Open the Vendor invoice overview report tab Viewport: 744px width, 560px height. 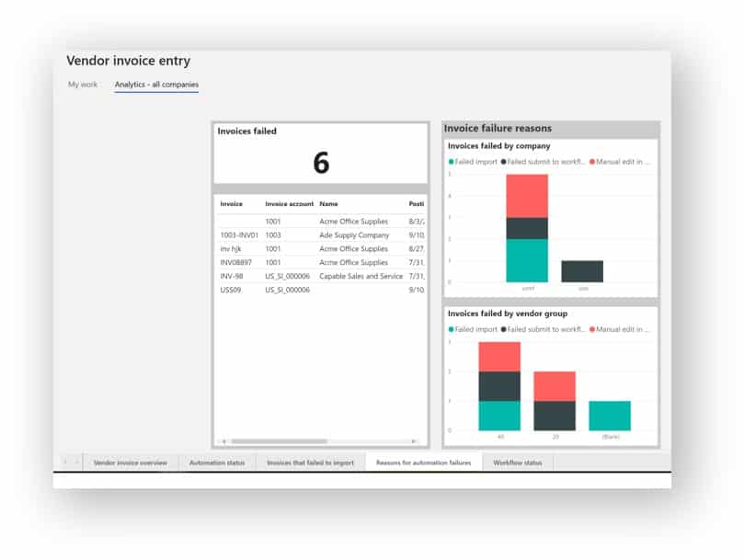pyautogui.click(x=130, y=463)
